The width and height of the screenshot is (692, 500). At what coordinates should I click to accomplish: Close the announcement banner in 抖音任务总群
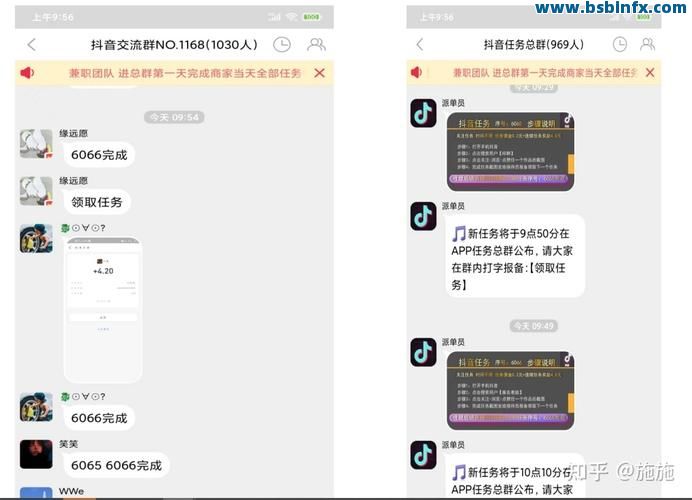coord(650,73)
